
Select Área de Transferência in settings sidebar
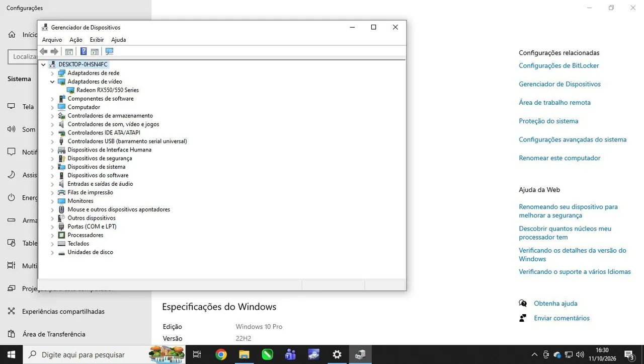(x=54, y=334)
